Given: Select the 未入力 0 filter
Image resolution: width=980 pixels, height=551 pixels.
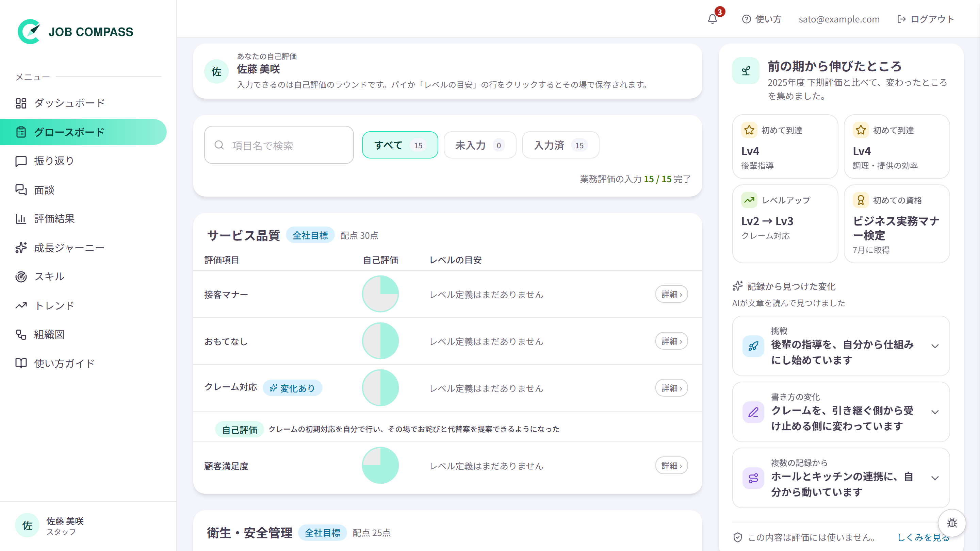Looking at the screenshot, I should [480, 145].
